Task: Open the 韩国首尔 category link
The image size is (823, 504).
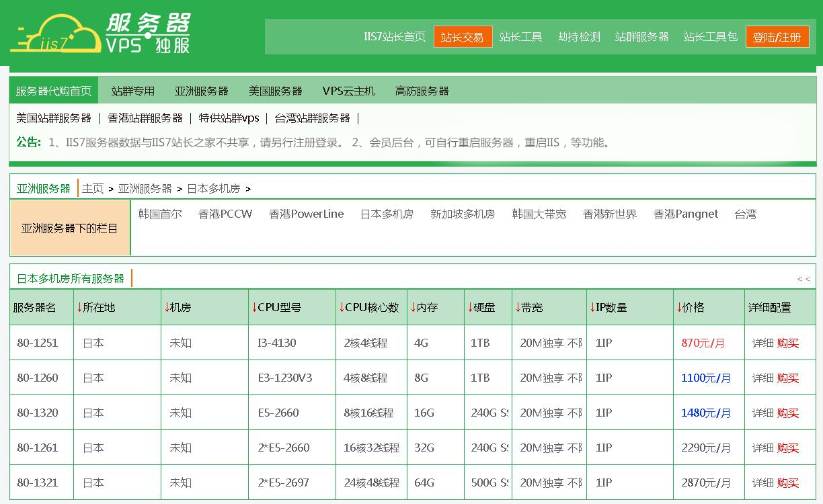Action: click(160, 214)
